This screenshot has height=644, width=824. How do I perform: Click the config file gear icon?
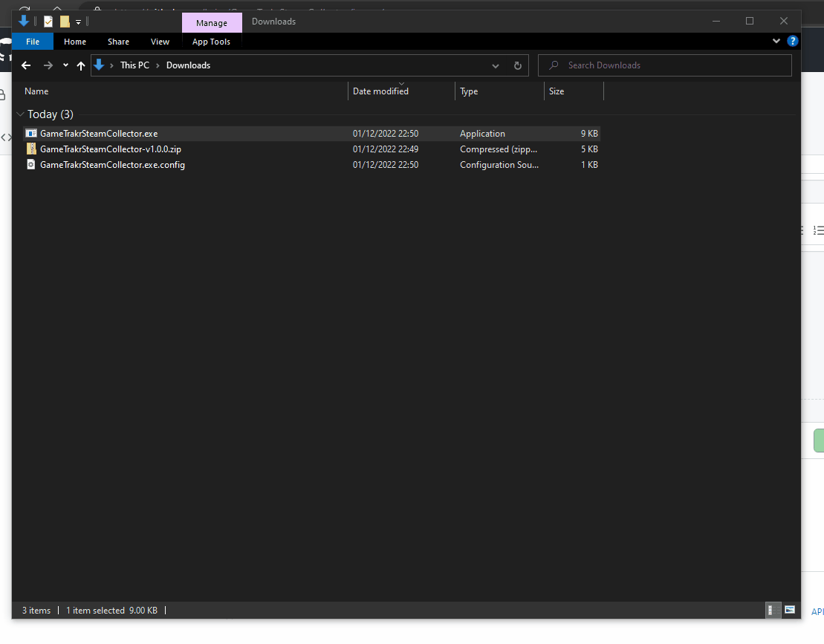(31, 165)
